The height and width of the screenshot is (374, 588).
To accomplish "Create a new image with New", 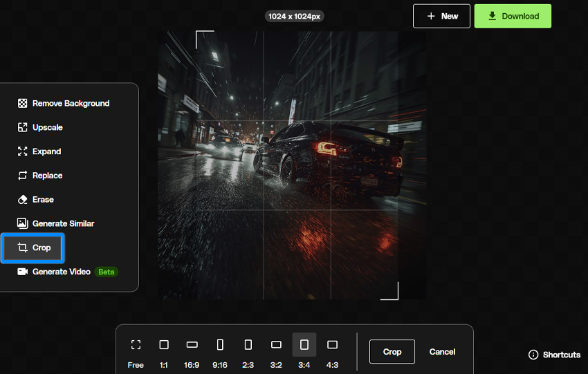I will point(441,16).
